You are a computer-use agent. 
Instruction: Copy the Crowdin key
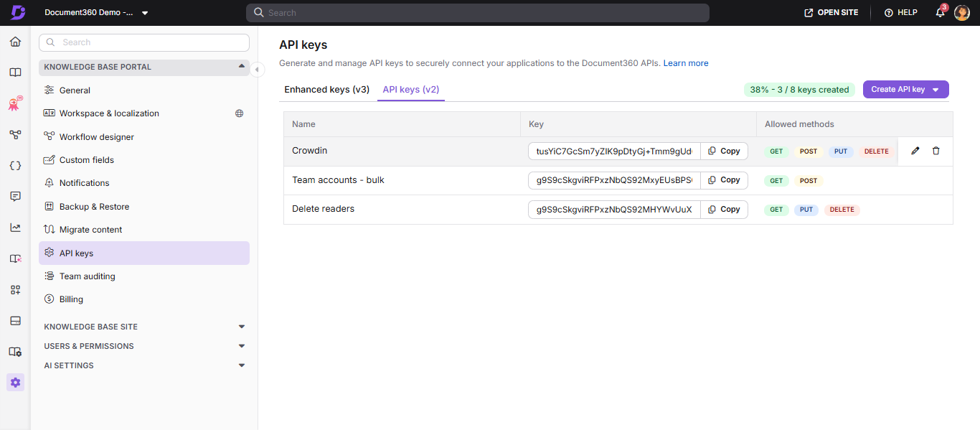coord(724,151)
